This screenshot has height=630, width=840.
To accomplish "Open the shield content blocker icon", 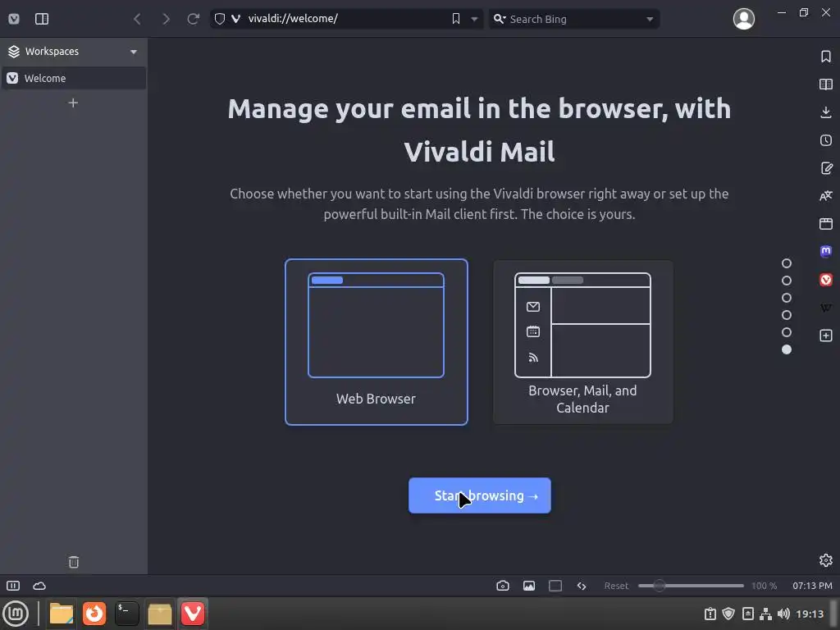I will 220,19.
